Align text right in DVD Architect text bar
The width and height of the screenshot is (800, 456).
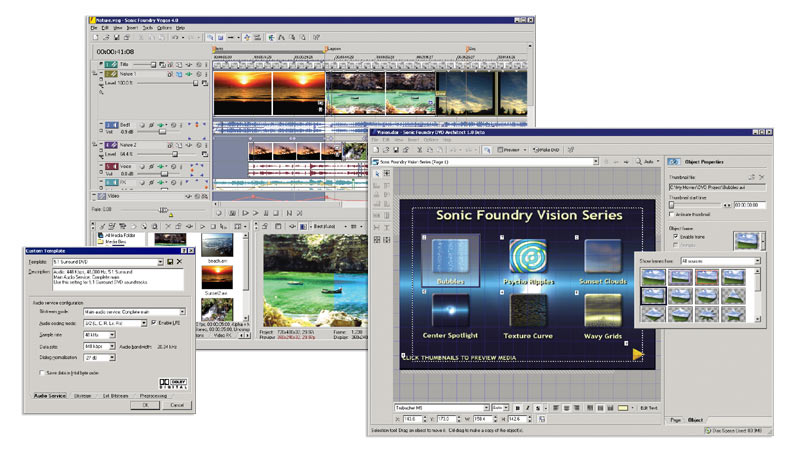[577, 408]
